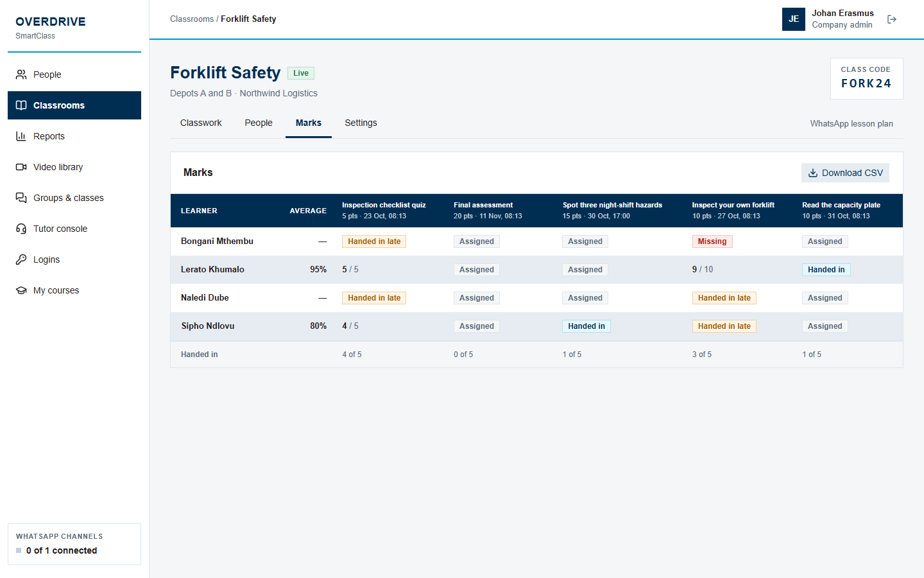Click the Classrooms book icon
924x578 pixels.
pyautogui.click(x=21, y=105)
